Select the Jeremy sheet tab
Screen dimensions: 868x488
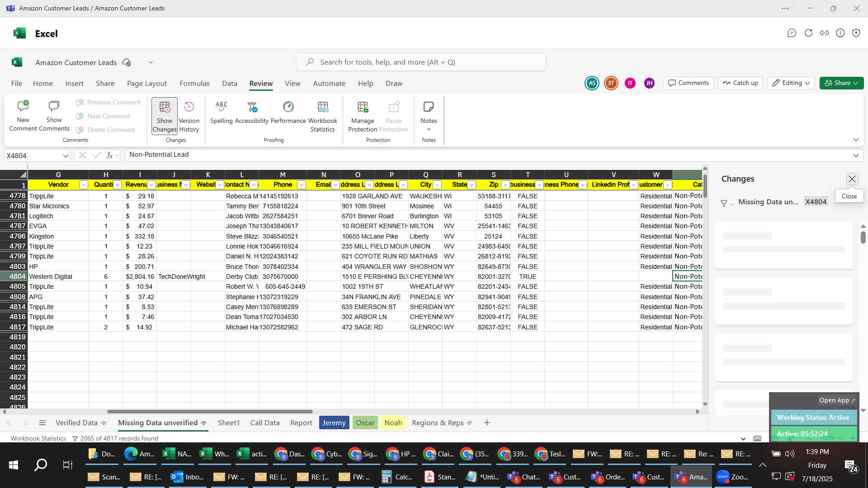(x=334, y=423)
